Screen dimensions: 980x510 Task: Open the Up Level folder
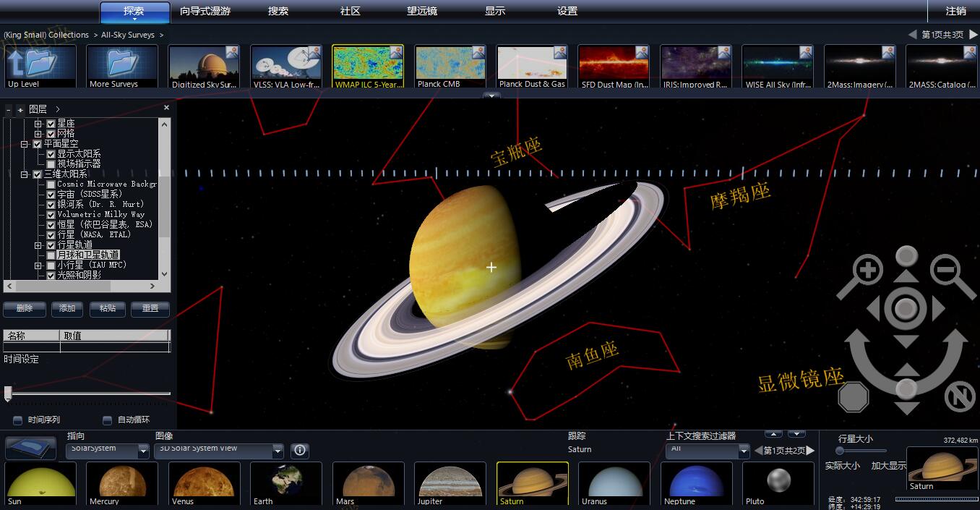(x=40, y=67)
